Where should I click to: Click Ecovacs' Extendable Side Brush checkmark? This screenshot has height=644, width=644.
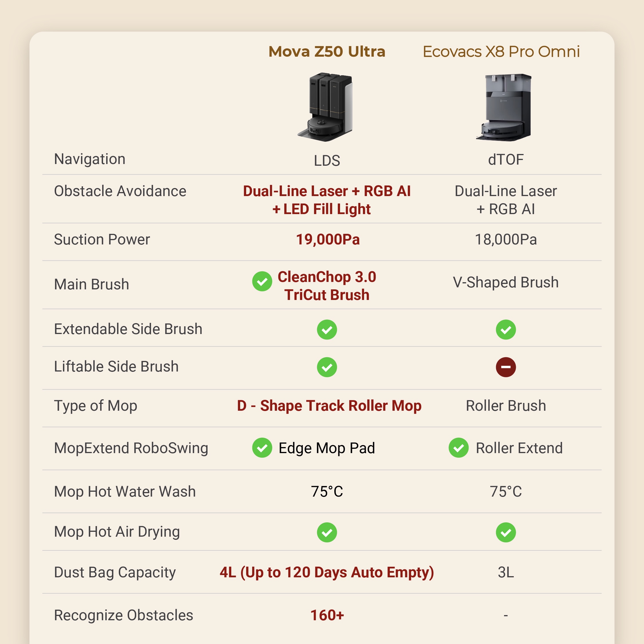click(x=506, y=329)
